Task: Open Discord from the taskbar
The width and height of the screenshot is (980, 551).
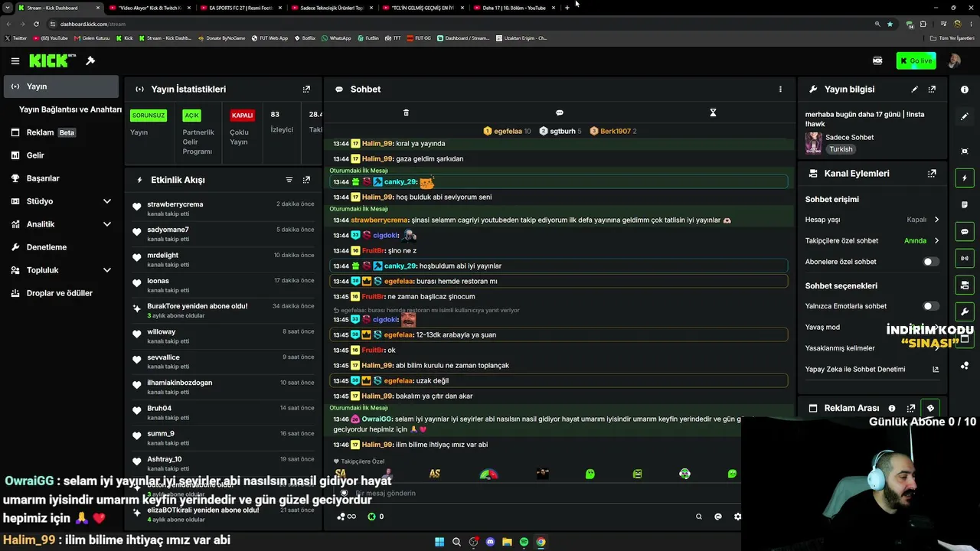Action: pyautogui.click(x=491, y=542)
